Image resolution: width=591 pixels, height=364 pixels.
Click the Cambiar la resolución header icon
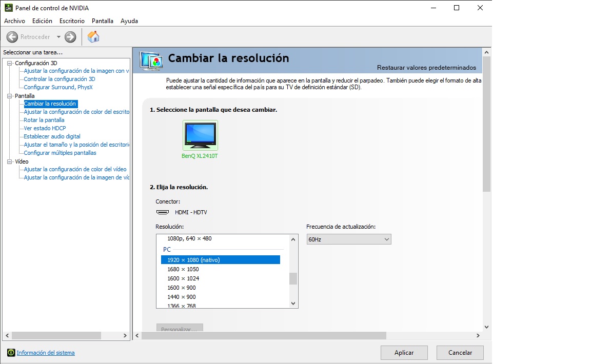click(x=151, y=60)
